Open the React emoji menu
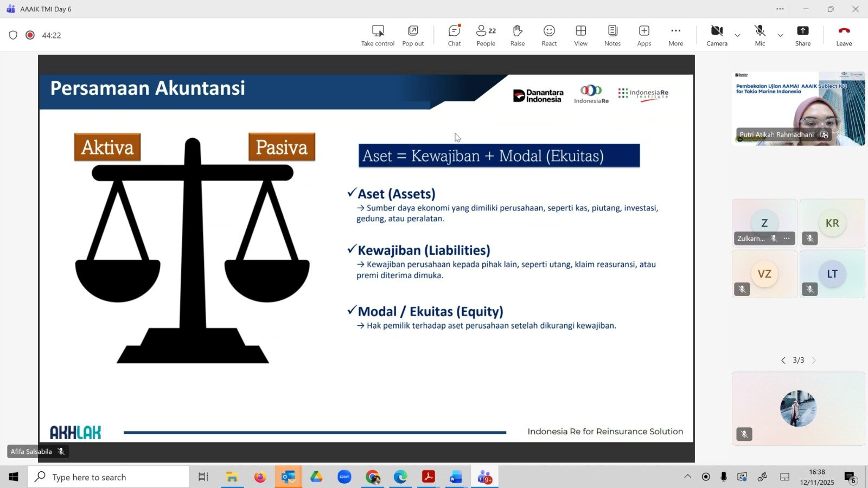The image size is (868, 488). [549, 35]
